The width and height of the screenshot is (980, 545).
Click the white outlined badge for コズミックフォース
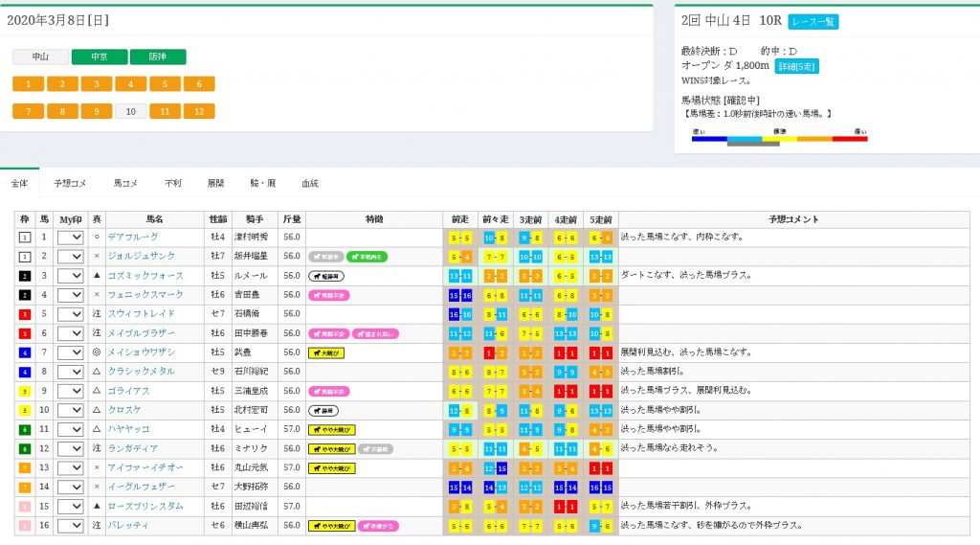[326, 276]
